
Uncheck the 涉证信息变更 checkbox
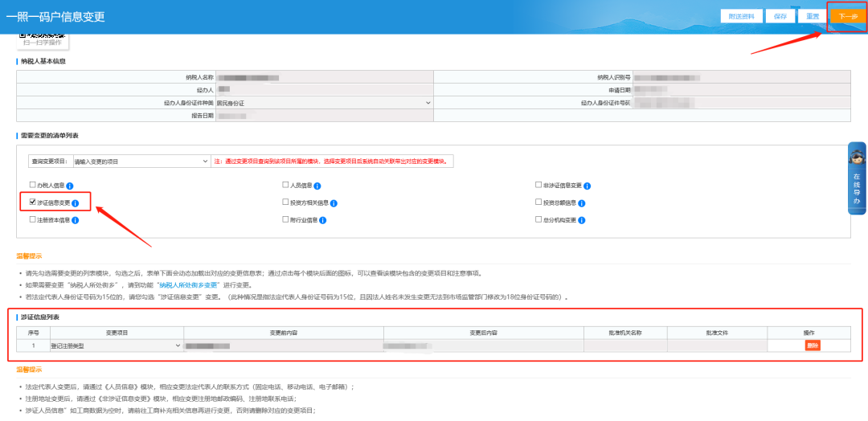coord(33,202)
